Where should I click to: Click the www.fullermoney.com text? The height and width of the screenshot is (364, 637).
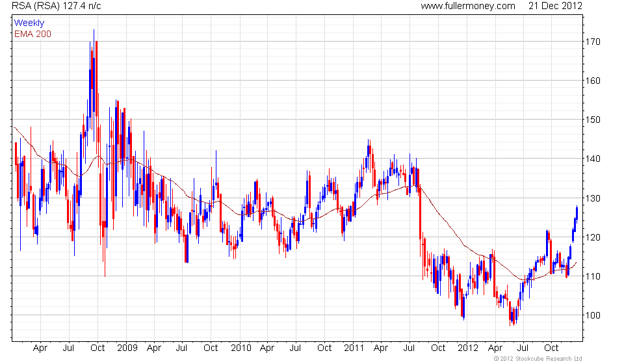[468, 6]
